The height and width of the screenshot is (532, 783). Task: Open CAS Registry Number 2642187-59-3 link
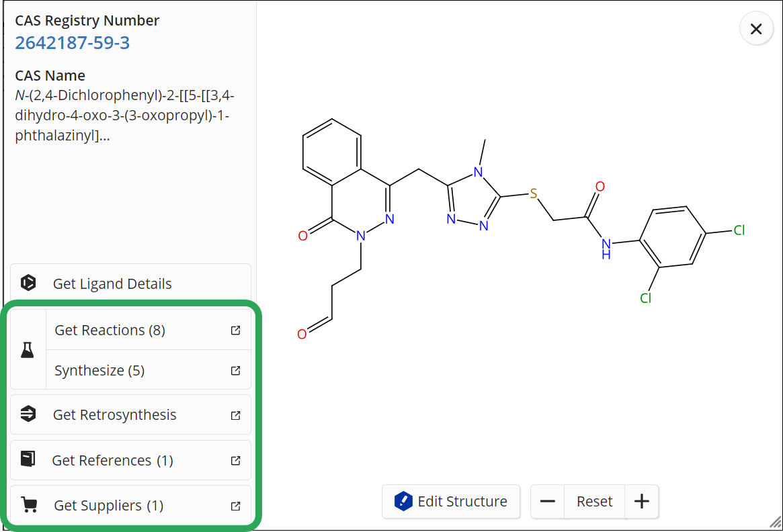[73, 43]
